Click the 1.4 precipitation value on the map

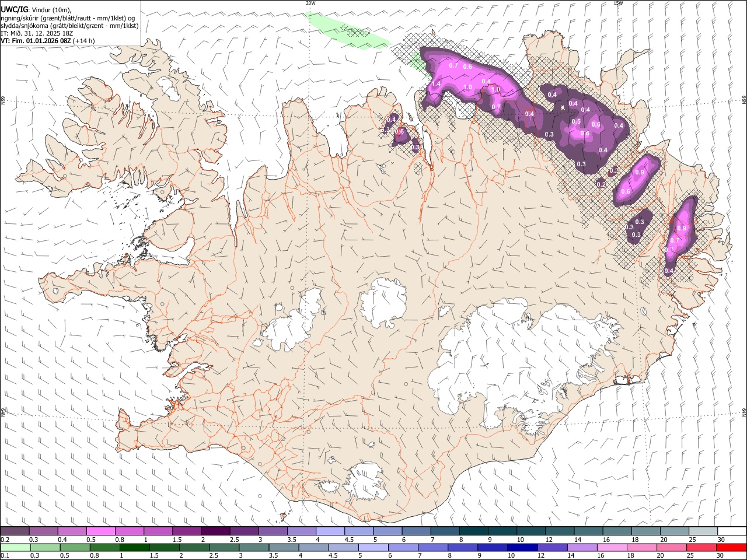(x=436, y=84)
